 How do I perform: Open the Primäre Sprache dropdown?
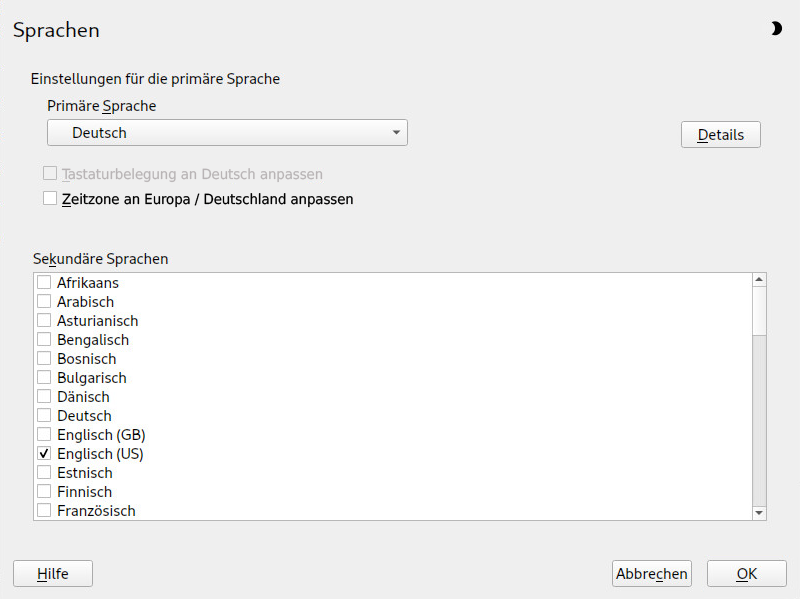227,132
